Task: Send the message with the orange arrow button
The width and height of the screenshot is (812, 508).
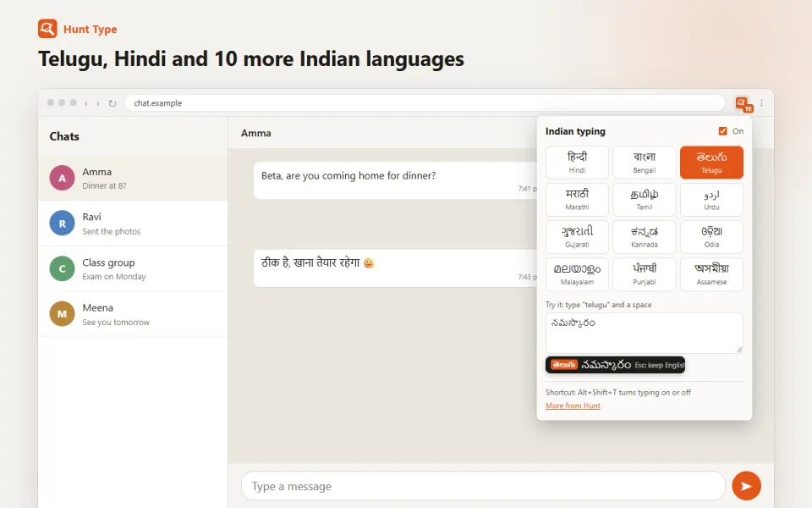Action: (x=746, y=486)
